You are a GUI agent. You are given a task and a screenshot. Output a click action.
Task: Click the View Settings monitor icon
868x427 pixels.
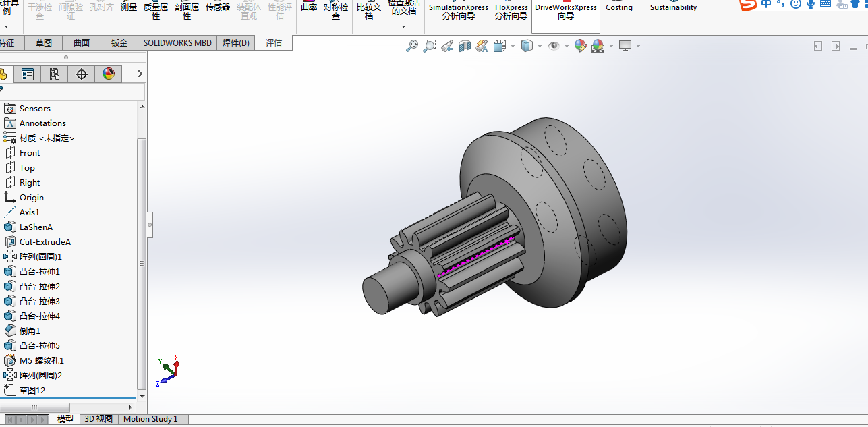click(x=625, y=46)
